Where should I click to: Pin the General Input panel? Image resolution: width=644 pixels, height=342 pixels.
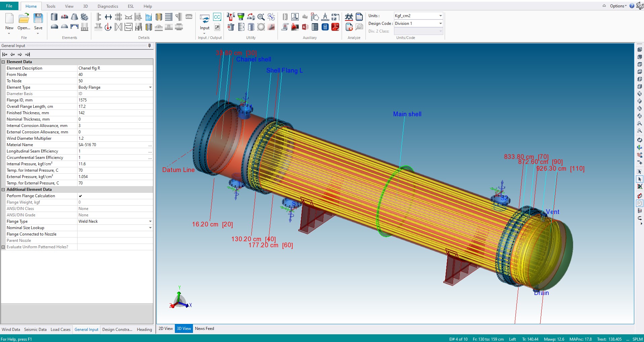pos(149,46)
